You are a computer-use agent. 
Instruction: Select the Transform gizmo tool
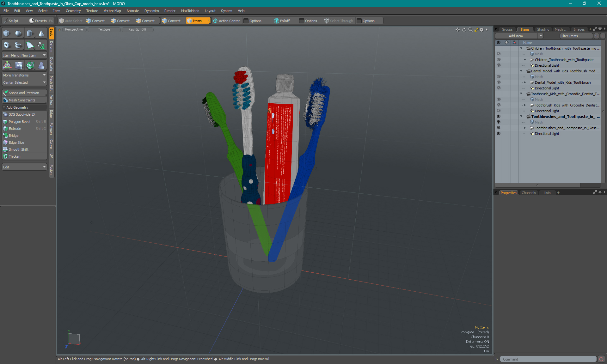pyautogui.click(x=7, y=65)
